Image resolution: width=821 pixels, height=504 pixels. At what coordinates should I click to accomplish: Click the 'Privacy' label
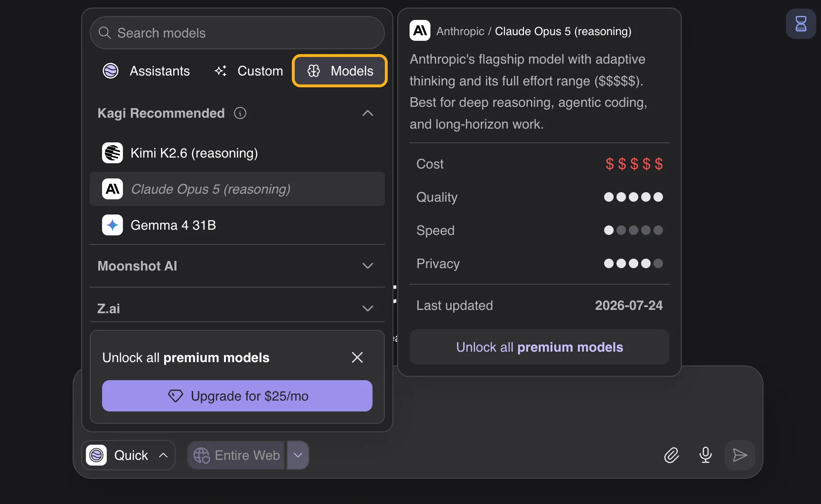(x=438, y=263)
